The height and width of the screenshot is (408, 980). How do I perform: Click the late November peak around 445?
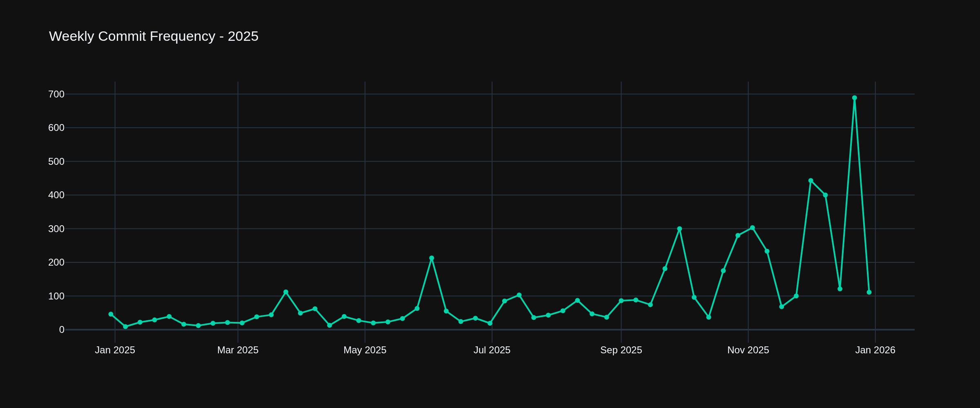pyautogui.click(x=811, y=181)
